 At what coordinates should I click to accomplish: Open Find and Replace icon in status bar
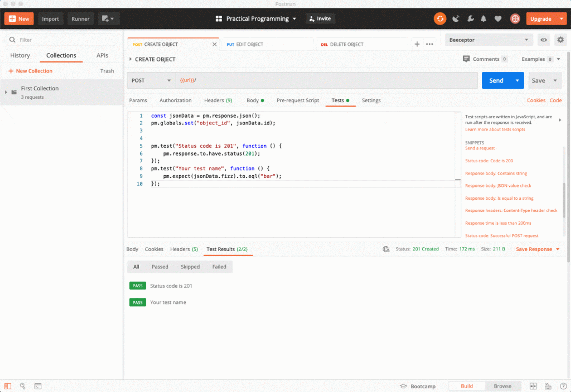[23, 386]
